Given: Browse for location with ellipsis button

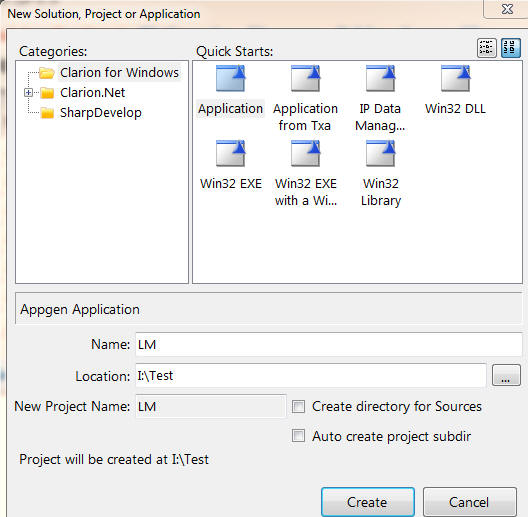Looking at the screenshot, I should pyautogui.click(x=506, y=375).
